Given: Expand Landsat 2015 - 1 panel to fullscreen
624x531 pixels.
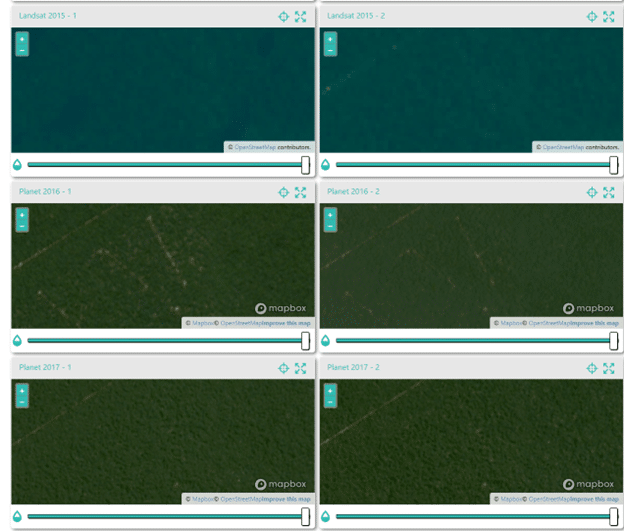Looking at the screenshot, I should 300,17.
